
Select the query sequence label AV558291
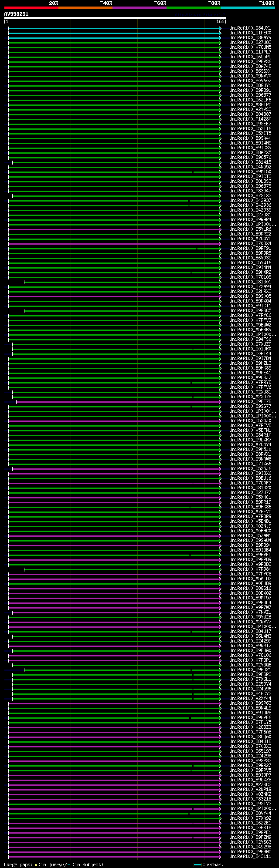tap(16, 14)
